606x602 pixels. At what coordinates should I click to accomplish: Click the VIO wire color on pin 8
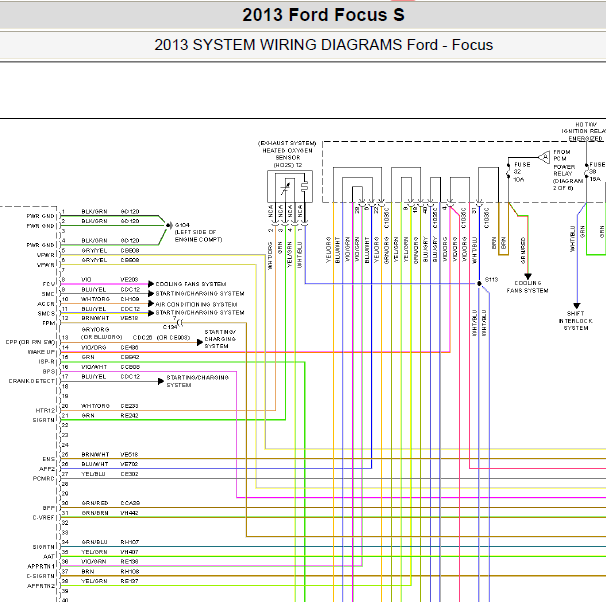(86, 279)
